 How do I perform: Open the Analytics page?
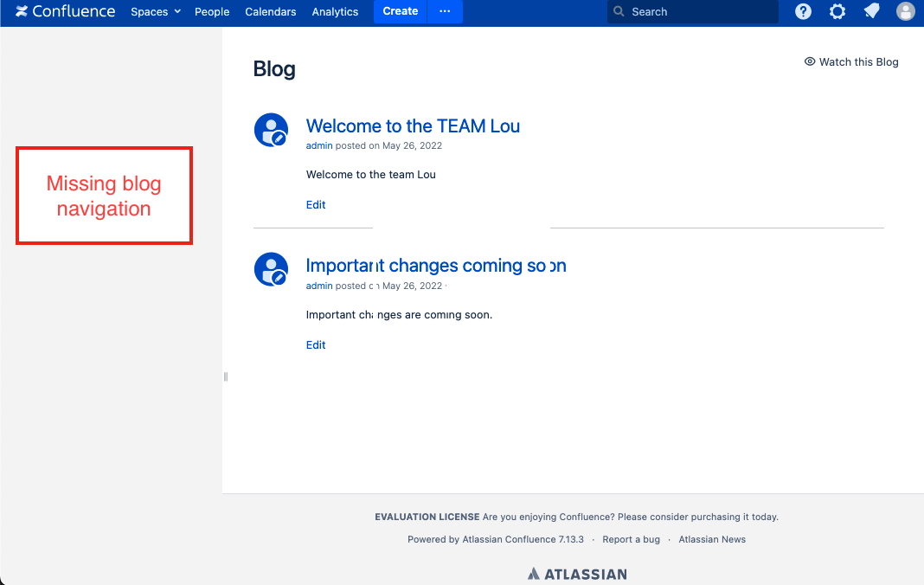335,12
